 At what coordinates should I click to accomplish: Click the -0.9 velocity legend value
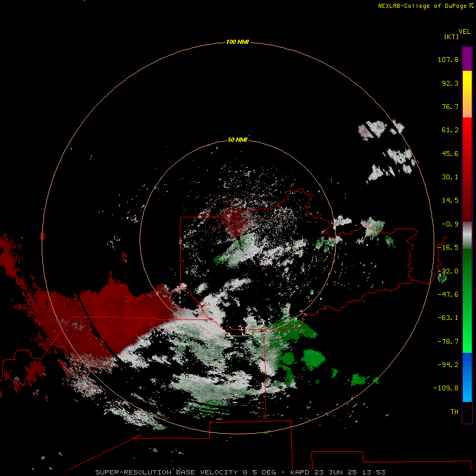[450, 224]
